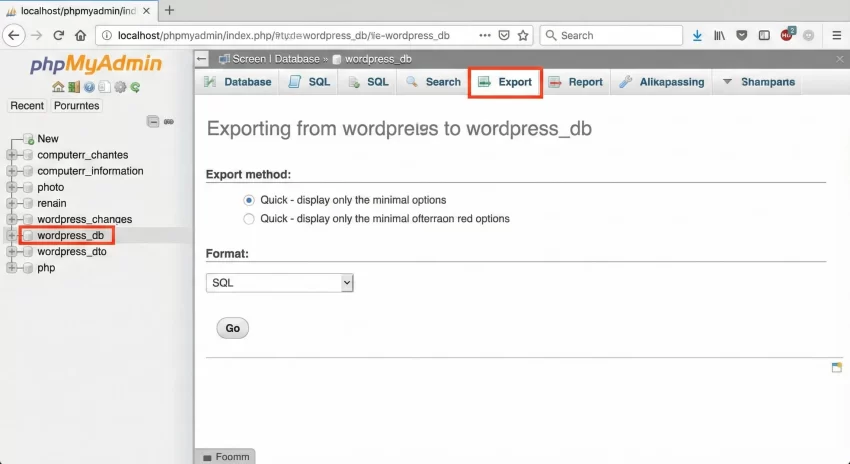Select the photo database in tree

50,188
